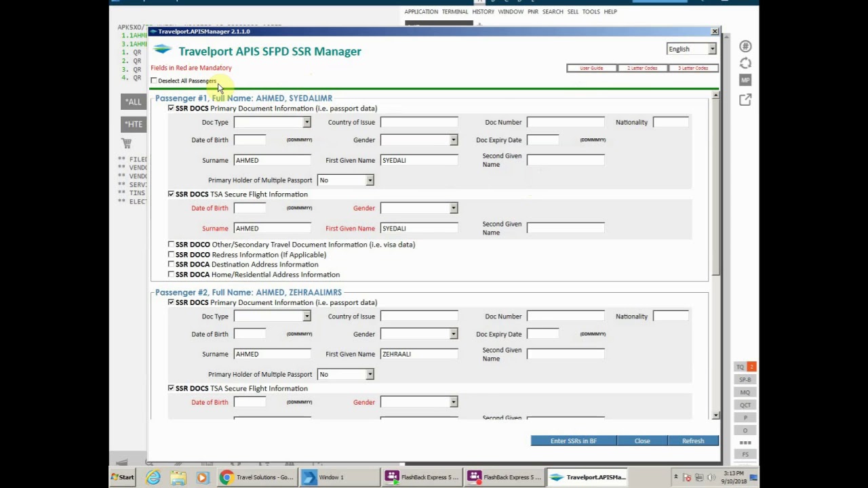Enable SSR DOCA Destination Address Information checkbox
This screenshot has height=488, width=868.
pyautogui.click(x=171, y=264)
